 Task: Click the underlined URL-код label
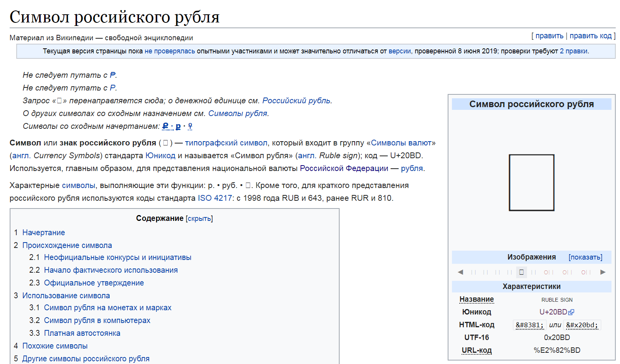point(477,350)
